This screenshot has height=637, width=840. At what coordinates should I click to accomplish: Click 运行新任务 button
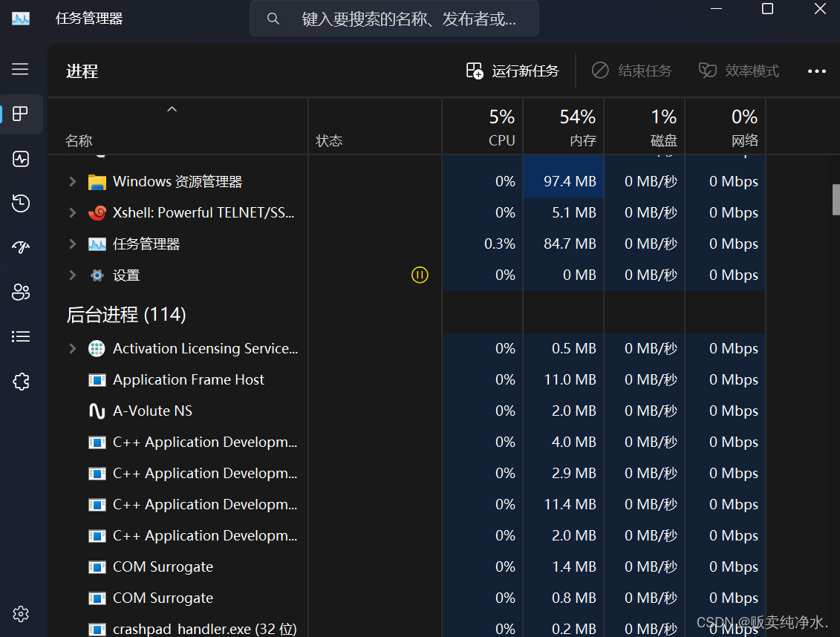point(512,71)
